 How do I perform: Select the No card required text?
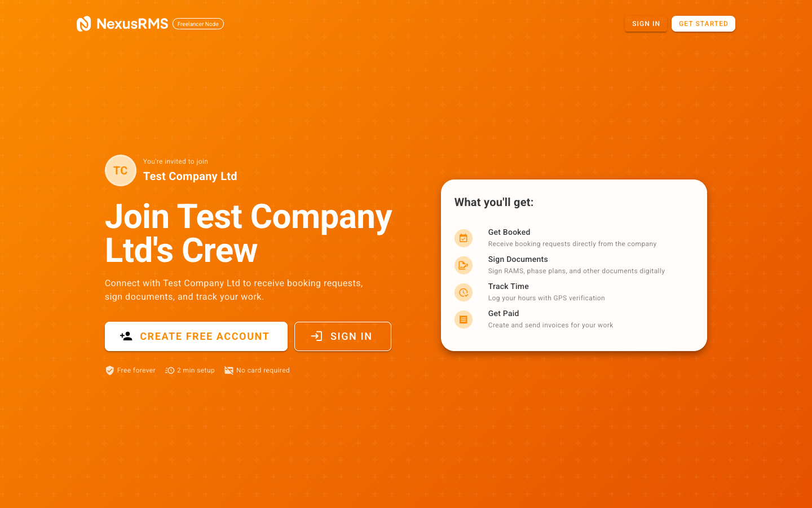263,370
